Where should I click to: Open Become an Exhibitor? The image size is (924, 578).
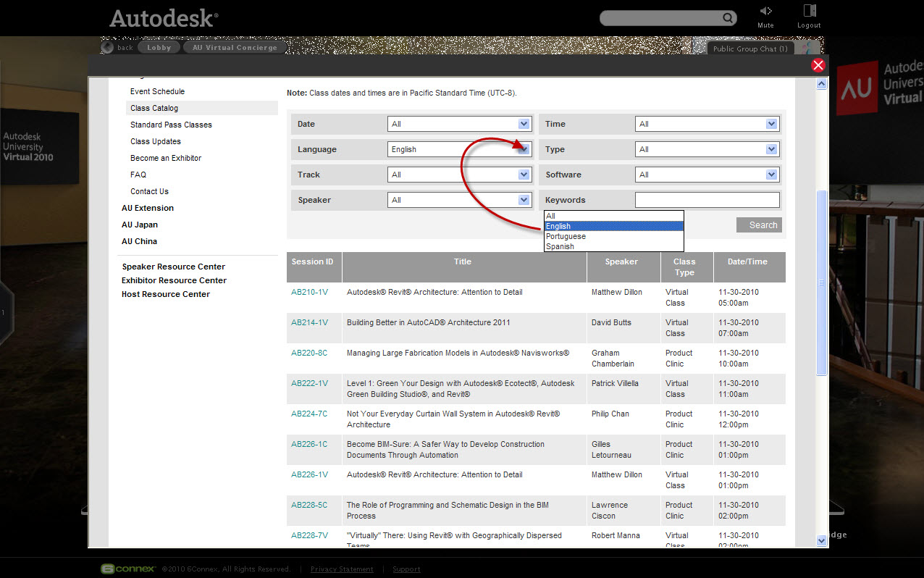(x=166, y=158)
